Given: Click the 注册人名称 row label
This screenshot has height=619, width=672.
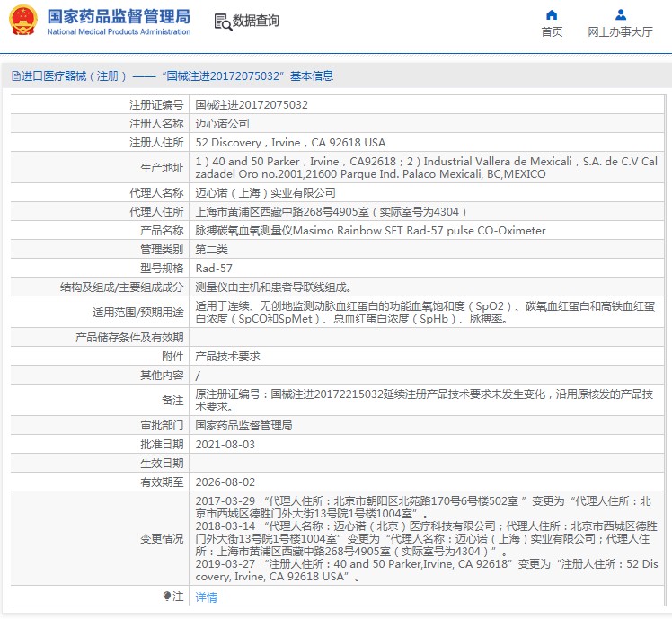Looking at the screenshot, I should 156,124.
